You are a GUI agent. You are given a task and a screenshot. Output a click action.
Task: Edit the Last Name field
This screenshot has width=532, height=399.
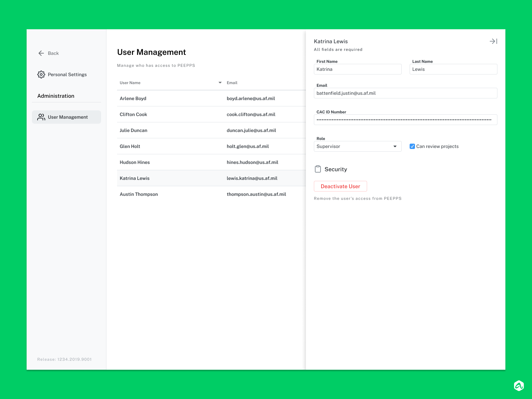(454, 69)
